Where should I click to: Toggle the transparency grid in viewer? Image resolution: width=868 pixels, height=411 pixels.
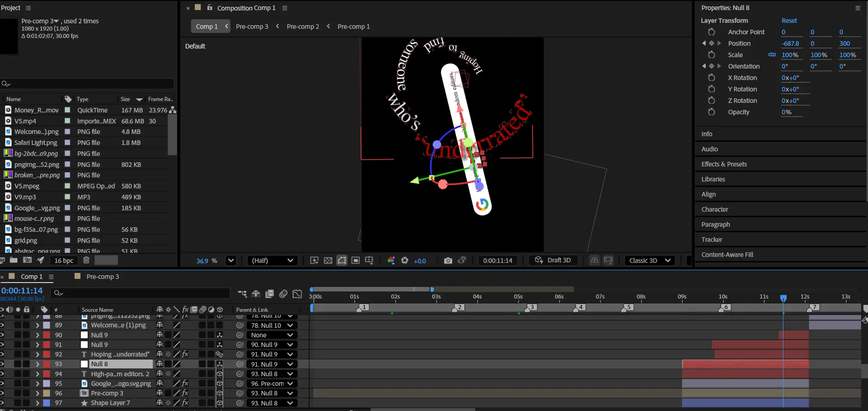328,261
